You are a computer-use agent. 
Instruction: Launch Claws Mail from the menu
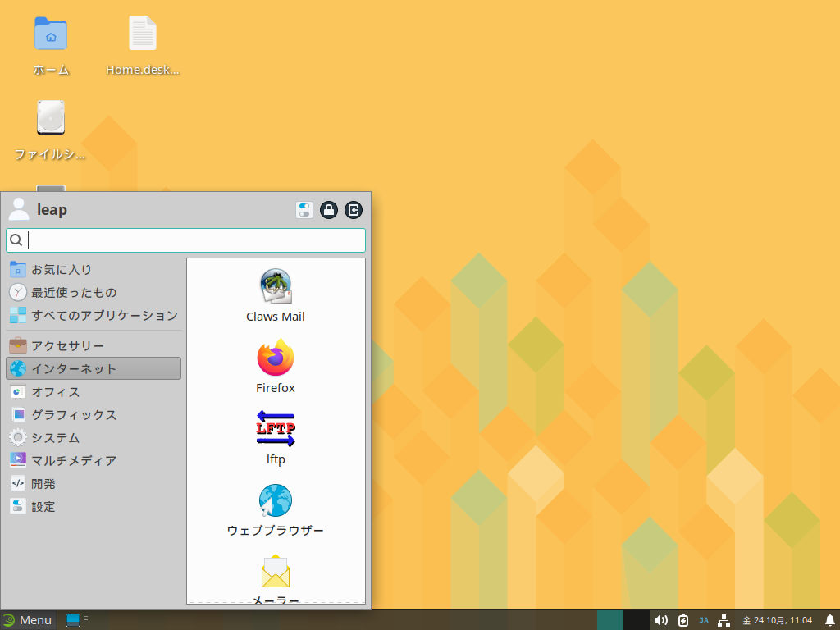(276, 294)
